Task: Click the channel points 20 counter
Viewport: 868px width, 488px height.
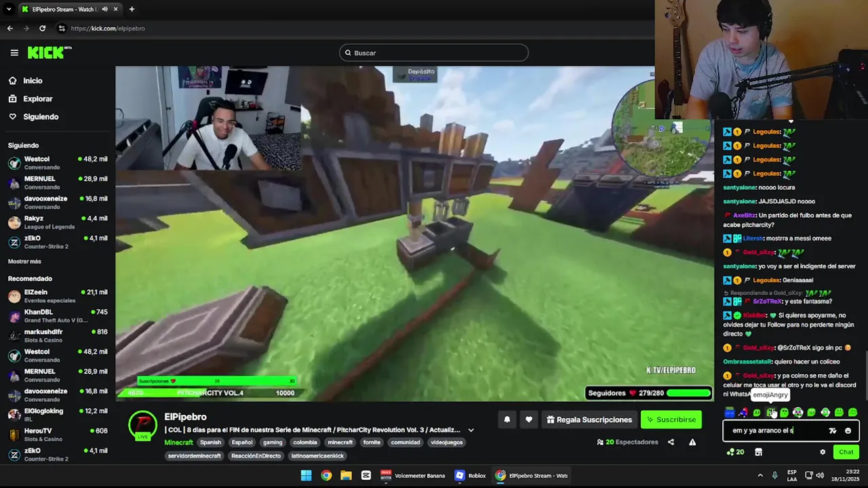Action: coord(735,452)
